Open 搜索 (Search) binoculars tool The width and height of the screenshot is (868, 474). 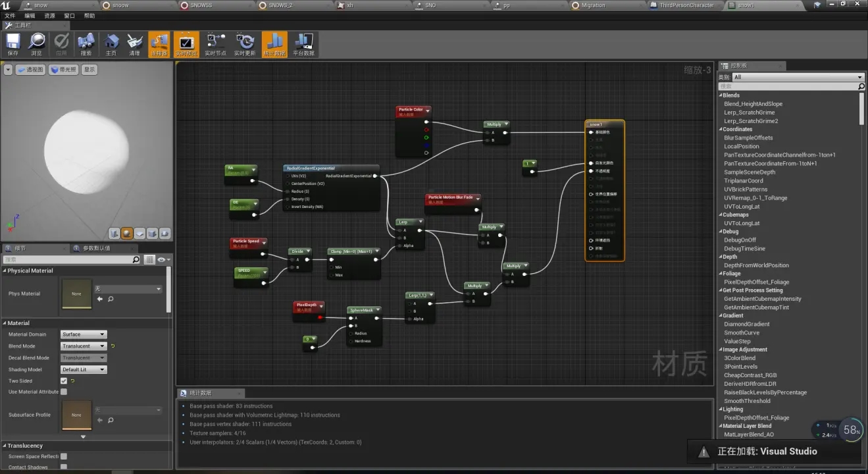(86, 43)
